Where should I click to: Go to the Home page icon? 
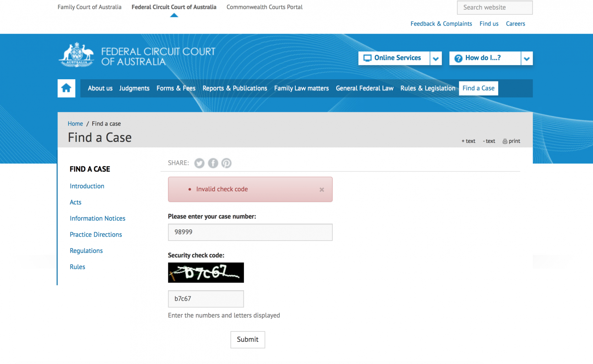point(66,88)
